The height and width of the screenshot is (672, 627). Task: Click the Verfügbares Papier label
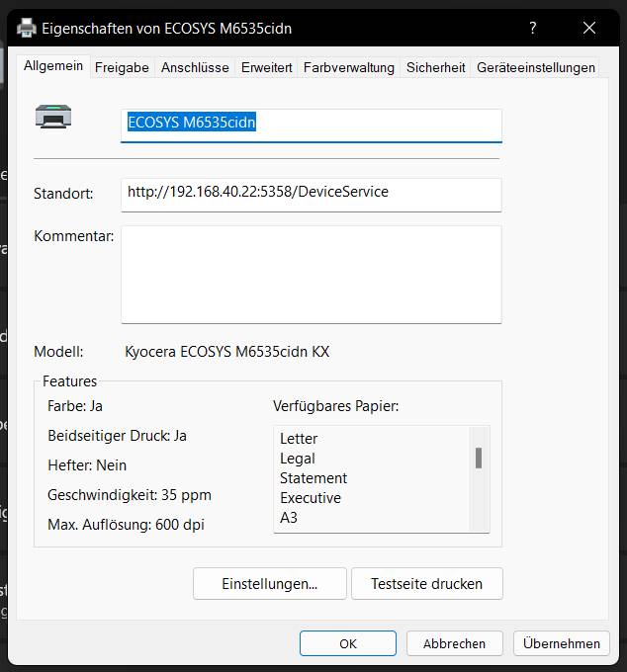(336, 406)
